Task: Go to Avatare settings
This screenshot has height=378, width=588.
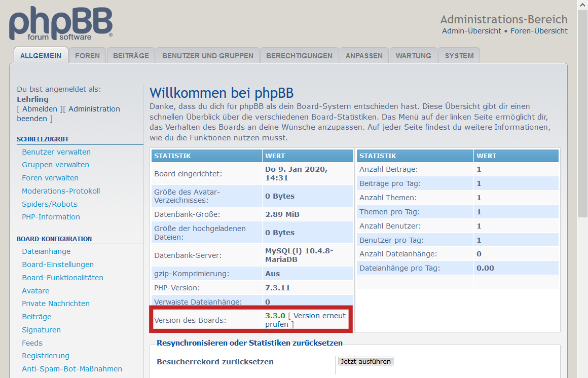Action: pyautogui.click(x=35, y=291)
